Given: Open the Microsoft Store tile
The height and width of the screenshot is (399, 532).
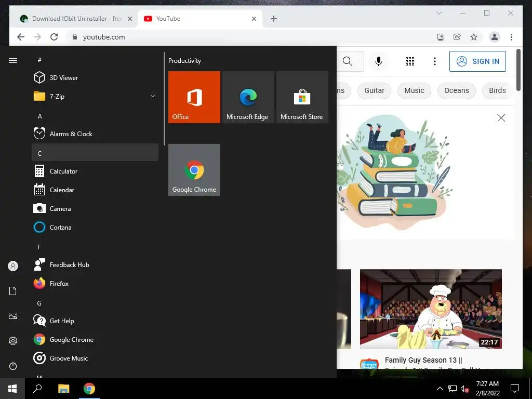Looking at the screenshot, I should 302,97.
